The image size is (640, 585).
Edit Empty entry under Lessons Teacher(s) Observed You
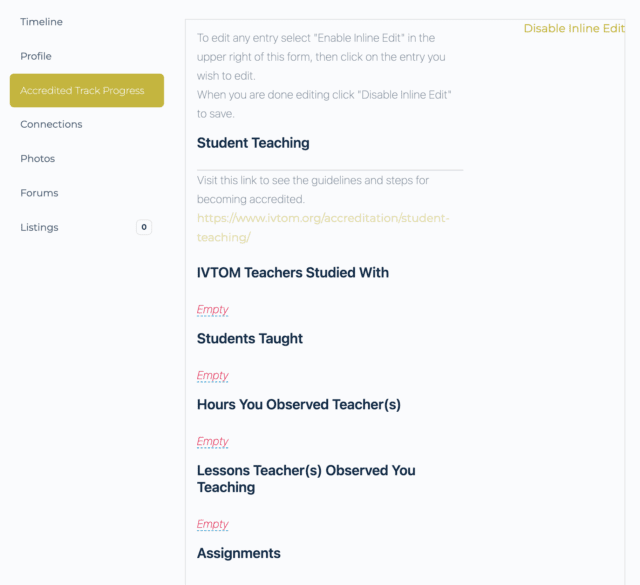pos(212,524)
